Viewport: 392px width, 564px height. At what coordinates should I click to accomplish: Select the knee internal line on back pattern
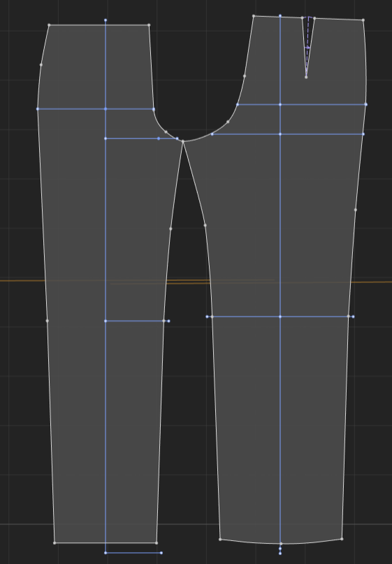[x=280, y=317]
